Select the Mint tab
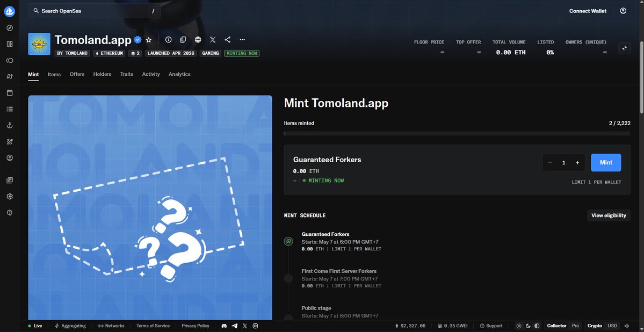644x332 pixels. click(x=33, y=74)
